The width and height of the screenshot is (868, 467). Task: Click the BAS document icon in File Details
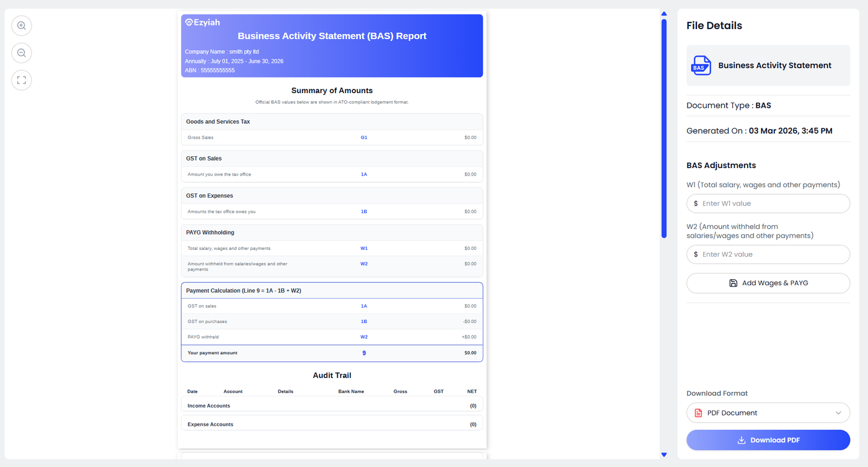click(x=701, y=65)
